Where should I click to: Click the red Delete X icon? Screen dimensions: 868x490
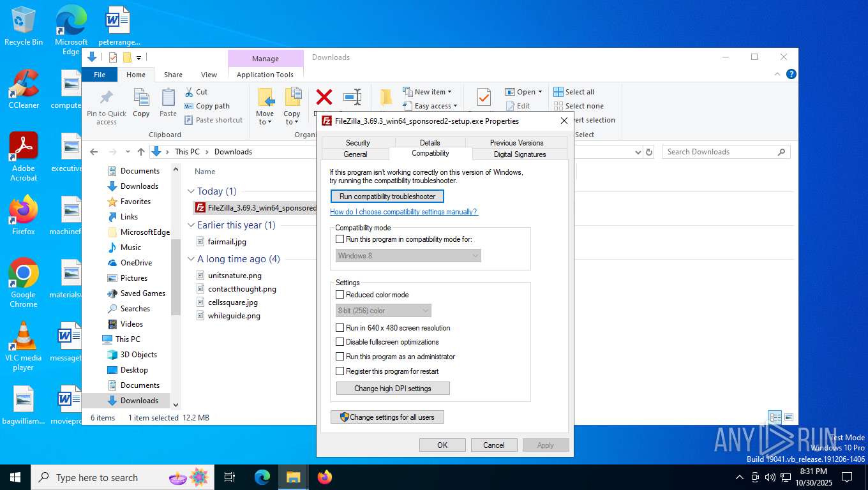pyautogui.click(x=324, y=97)
